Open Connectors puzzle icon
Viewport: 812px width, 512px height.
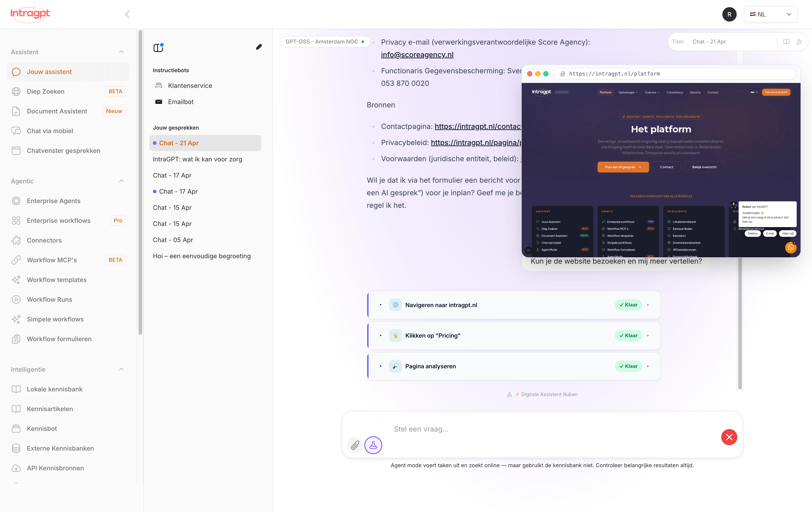click(x=16, y=241)
